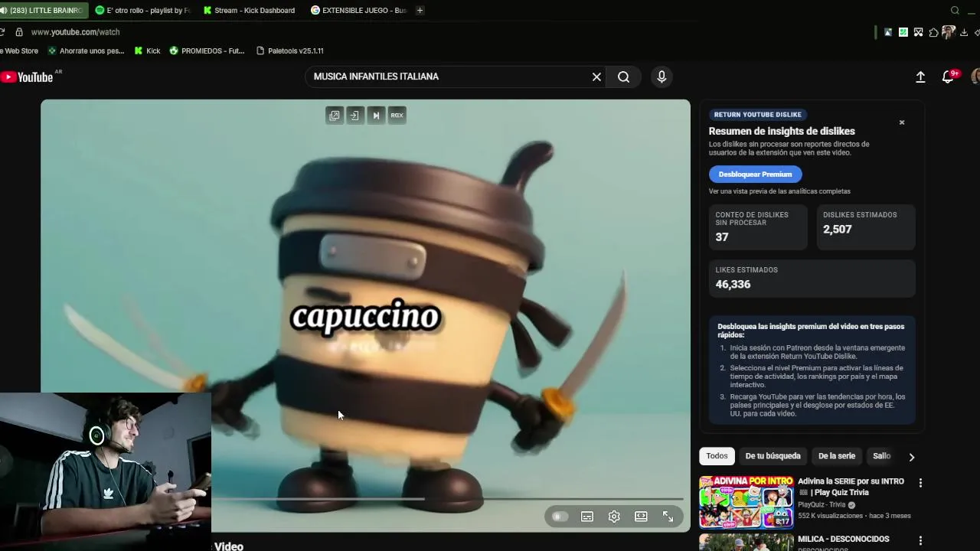This screenshot has width=980, height=551.
Task: Open options menu for MILICA - DESCONOCIDOS
Action: pos(920,541)
